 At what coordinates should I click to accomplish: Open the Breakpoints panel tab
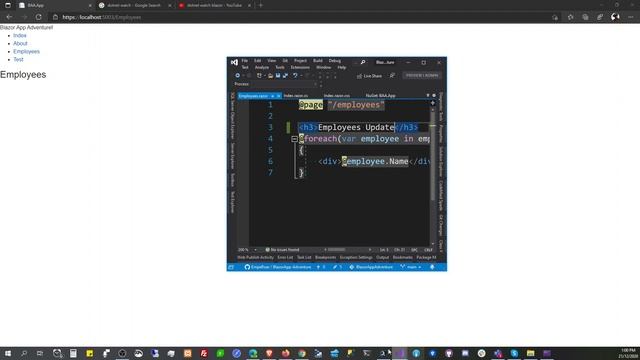pos(325,258)
